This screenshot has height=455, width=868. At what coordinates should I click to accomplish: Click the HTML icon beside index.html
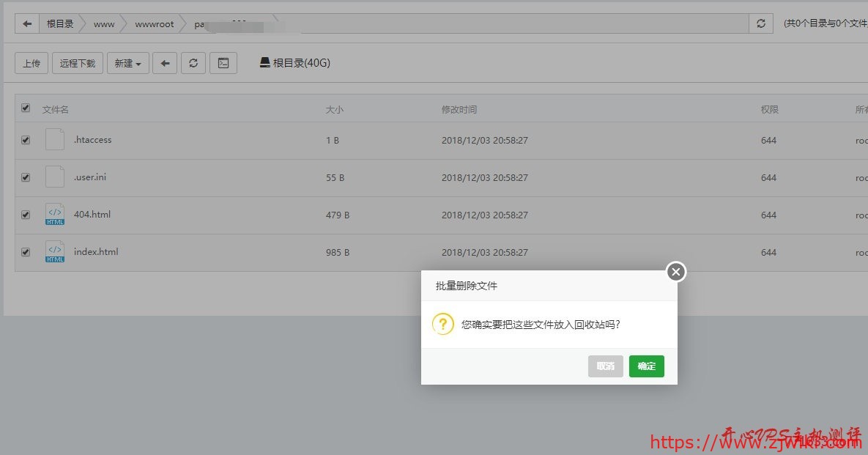54,251
